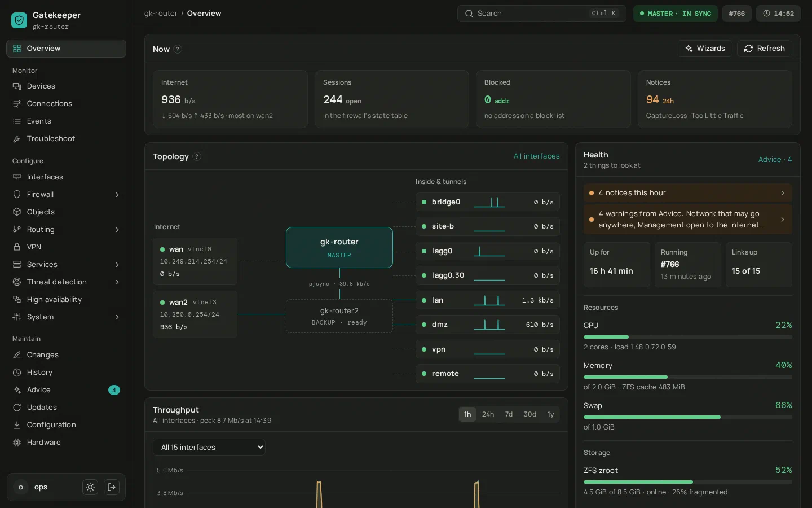Click the Gatekeeper shield logo icon
The height and width of the screenshot is (508, 812).
coord(19,20)
